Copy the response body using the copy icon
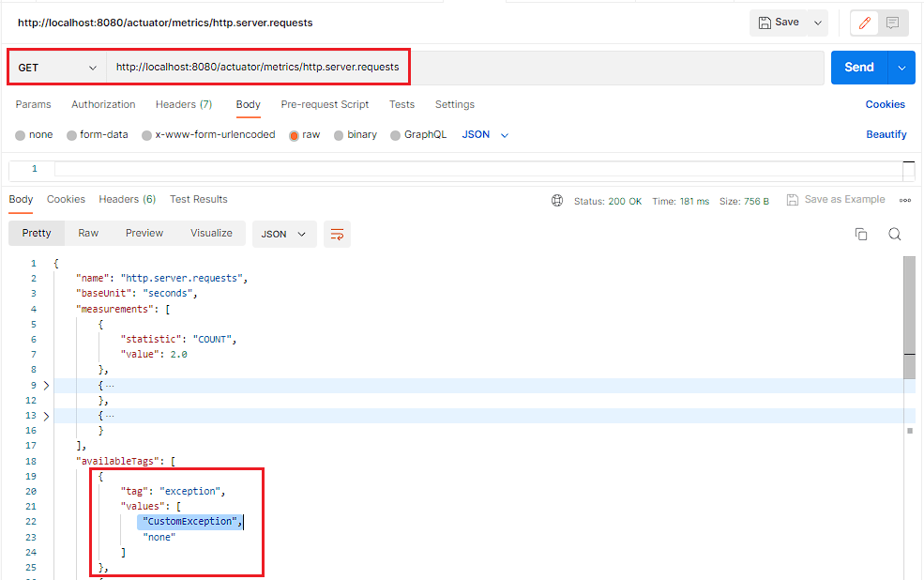924x580 pixels. (x=861, y=234)
